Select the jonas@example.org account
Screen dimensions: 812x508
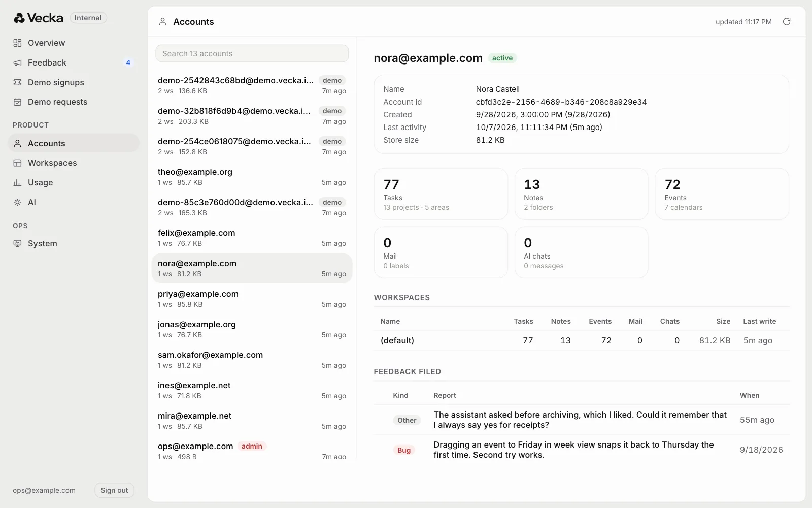point(252,329)
